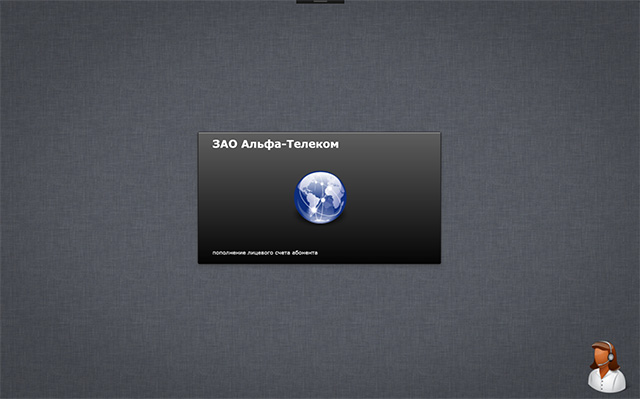Select пополнение лицевого счета абонента caption
This screenshot has height=399, width=640.
pyautogui.click(x=265, y=253)
